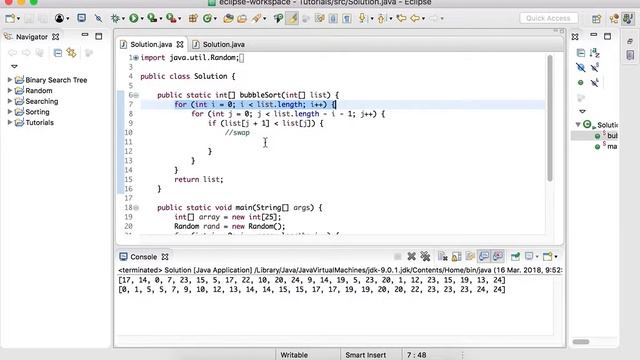Image resolution: width=640 pixels, height=360 pixels.
Task: Select the Navigator view tab
Action: pyautogui.click(x=32, y=37)
